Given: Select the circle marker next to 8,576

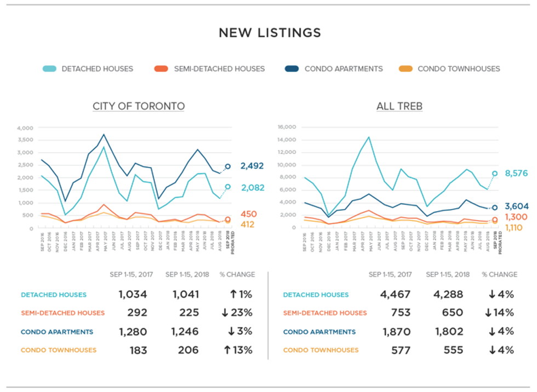Looking at the screenshot, I should (x=495, y=174).
